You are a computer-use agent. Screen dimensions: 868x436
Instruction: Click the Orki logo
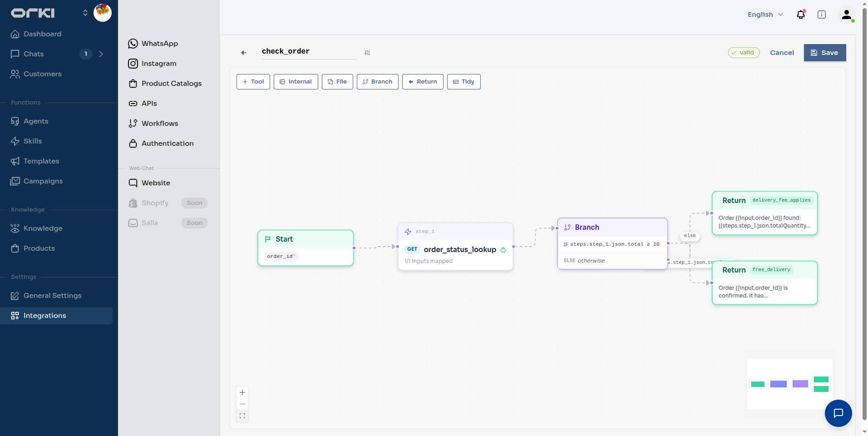(x=33, y=13)
